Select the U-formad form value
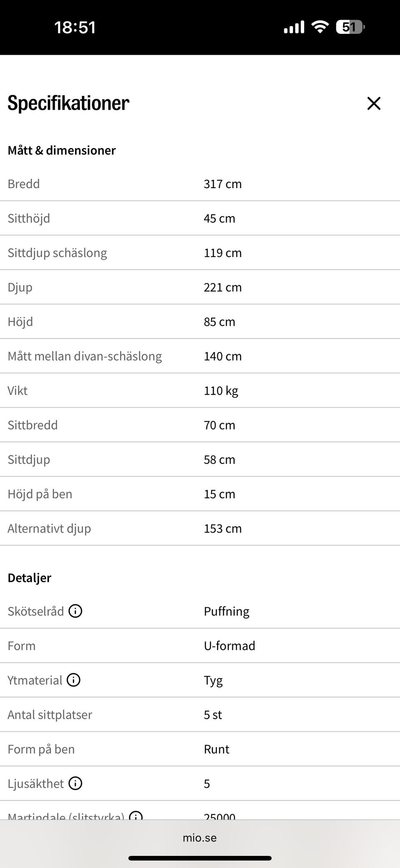400x868 pixels. coord(230,646)
